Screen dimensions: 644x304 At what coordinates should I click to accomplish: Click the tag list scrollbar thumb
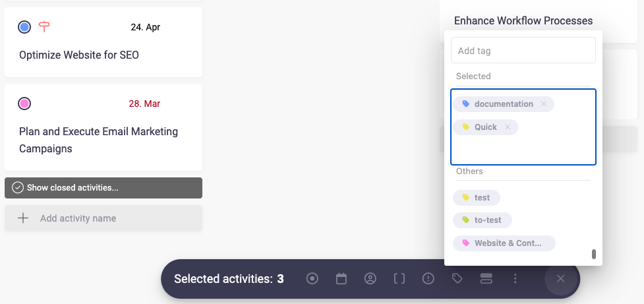click(594, 254)
